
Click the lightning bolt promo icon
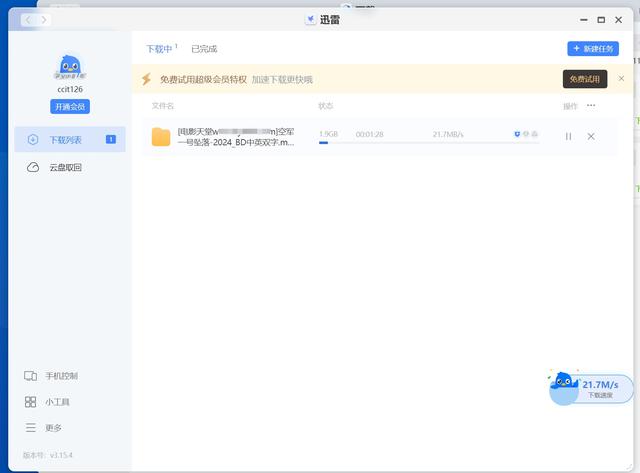(146, 79)
